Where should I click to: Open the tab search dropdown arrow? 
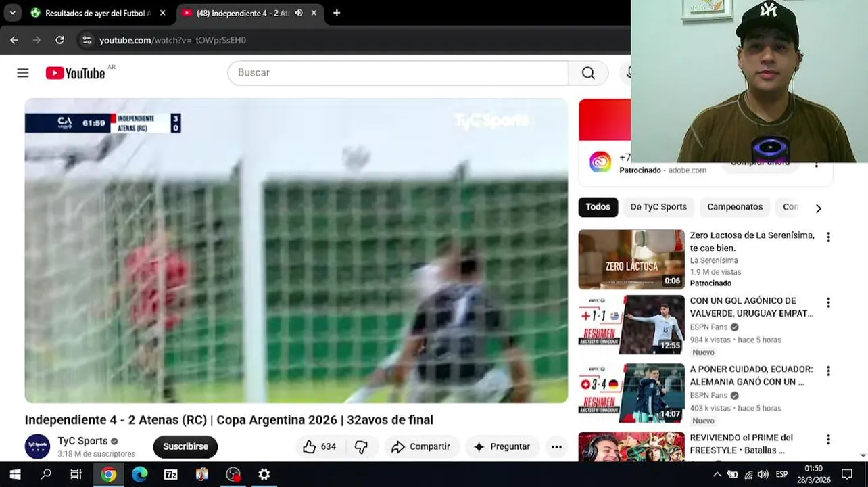click(12, 13)
